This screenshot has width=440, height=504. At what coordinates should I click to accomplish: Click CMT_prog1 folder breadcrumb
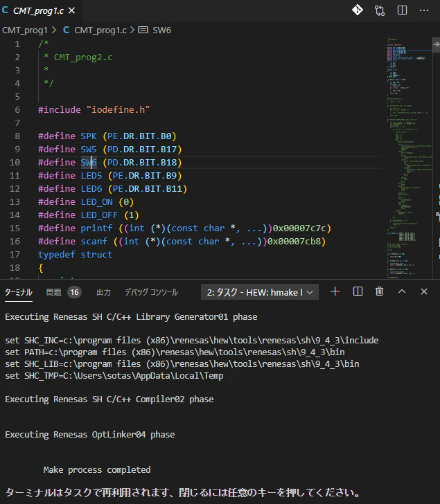point(25,30)
